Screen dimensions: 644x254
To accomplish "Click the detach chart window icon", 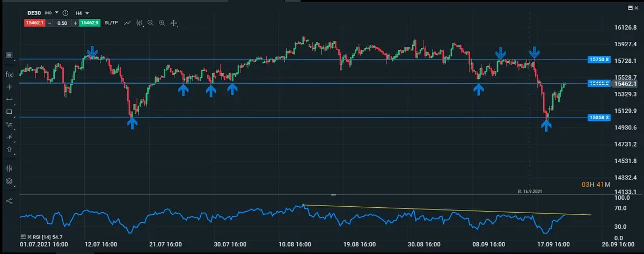I will point(631,9).
